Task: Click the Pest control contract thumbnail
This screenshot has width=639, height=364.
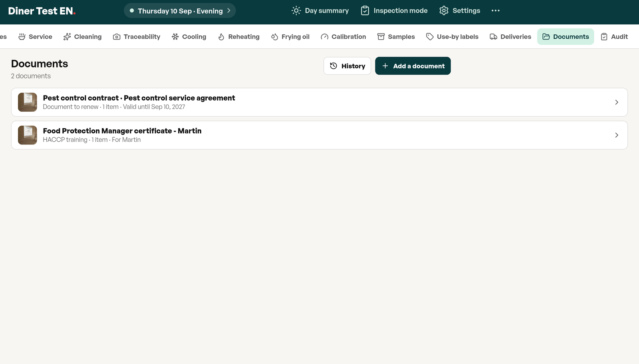Action: (28, 102)
